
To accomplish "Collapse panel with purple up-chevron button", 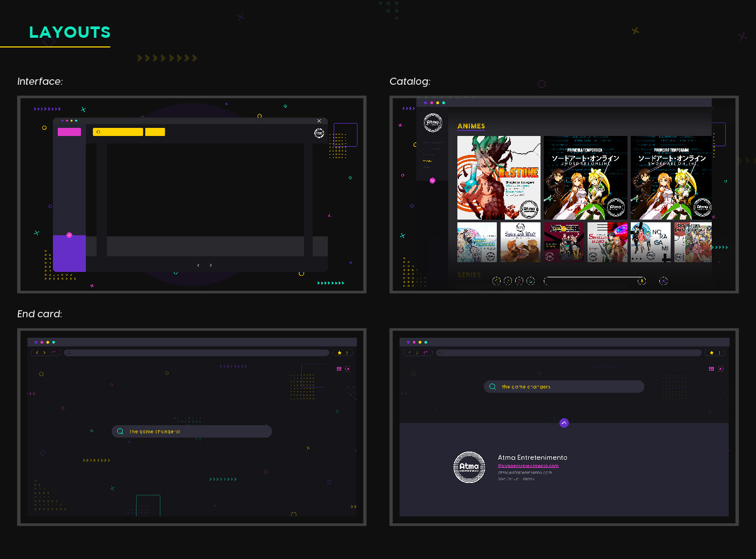I will pyautogui.click(x=564, y=423).
